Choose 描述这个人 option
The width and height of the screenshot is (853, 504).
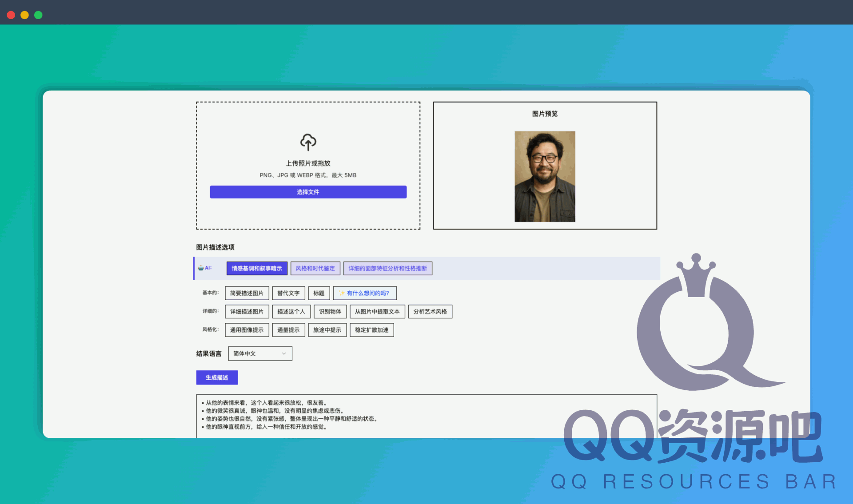pos(291,312)
